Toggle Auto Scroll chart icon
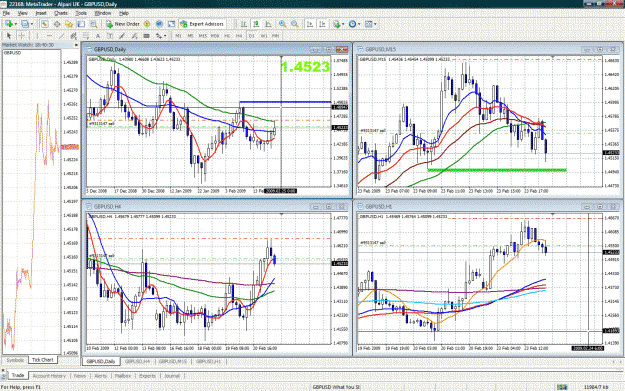 [310, 24]
